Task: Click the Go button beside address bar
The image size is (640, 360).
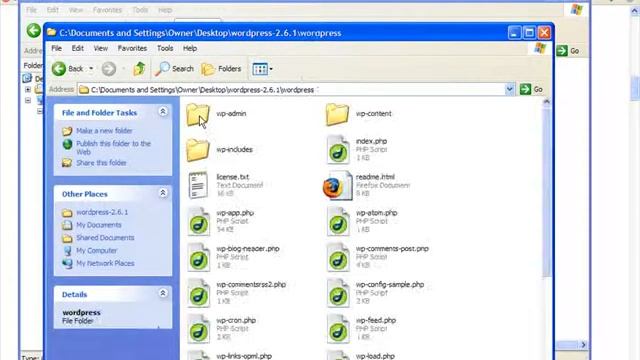Action: click(531, 89)
